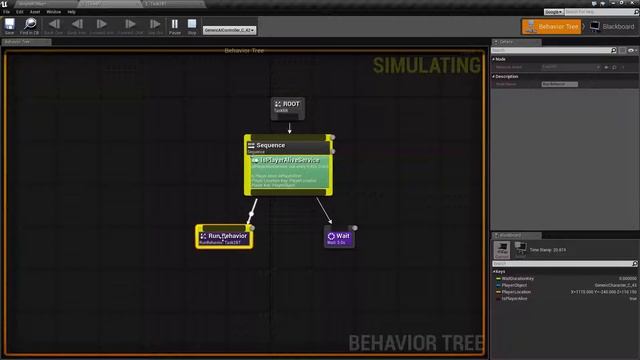Open the Help menu
Viewport: 640px width, 360px height.
click(71, 12)
